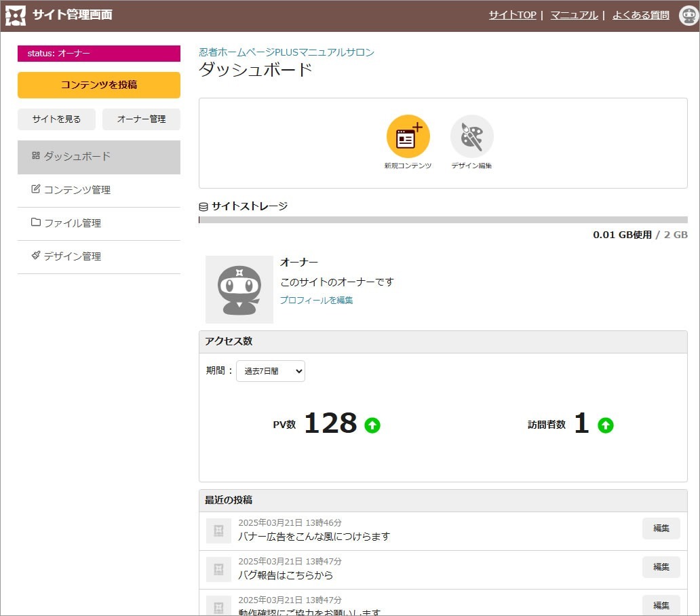Click thumbnail icon of バナー広告 post
This screenshot has width=700, height=616.
(x=218, y=531)
